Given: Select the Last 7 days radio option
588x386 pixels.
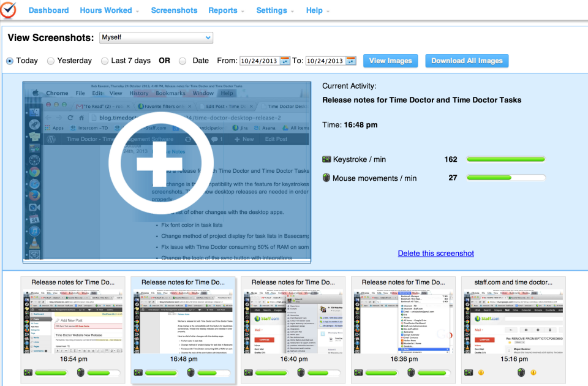Looking at the screenshot, I should pyautogui.click(x=105, y=61).
